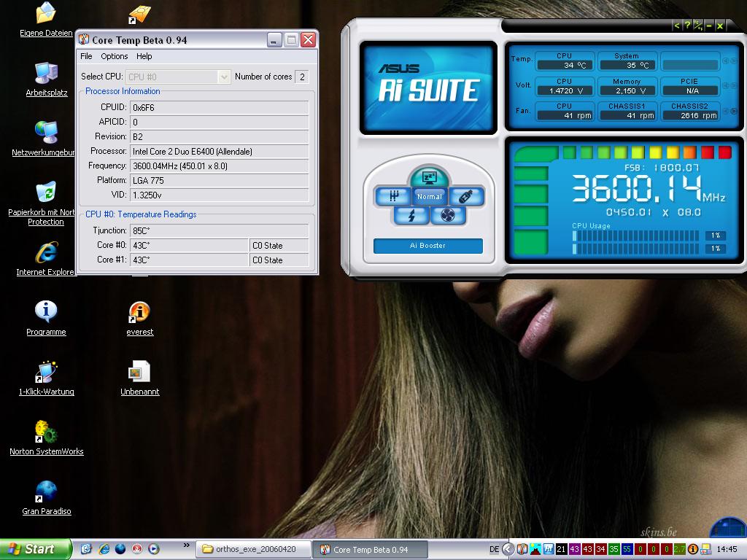
Task: Click the sleep-mode monitor icon in AI Suite
Action: click(429, 176)
